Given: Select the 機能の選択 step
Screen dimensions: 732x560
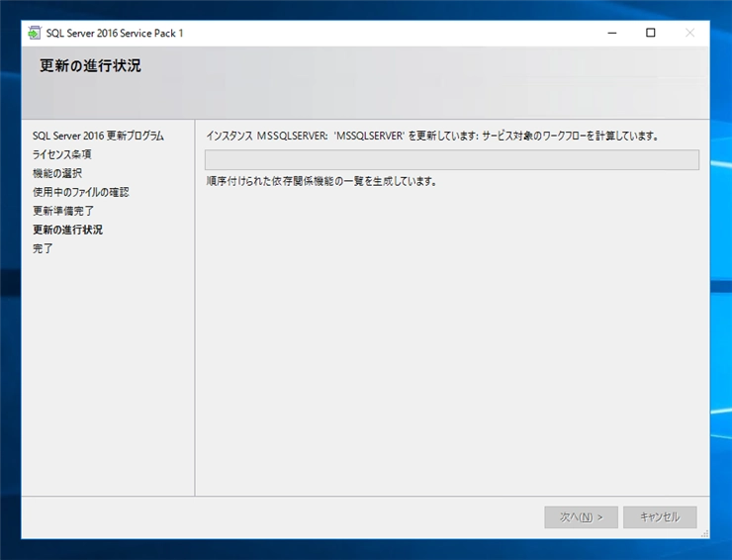Looking at the screenshot, I should point(57,173).
